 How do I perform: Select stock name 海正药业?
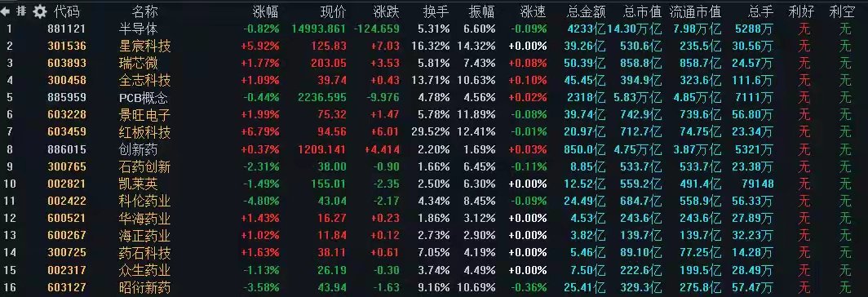144,236
